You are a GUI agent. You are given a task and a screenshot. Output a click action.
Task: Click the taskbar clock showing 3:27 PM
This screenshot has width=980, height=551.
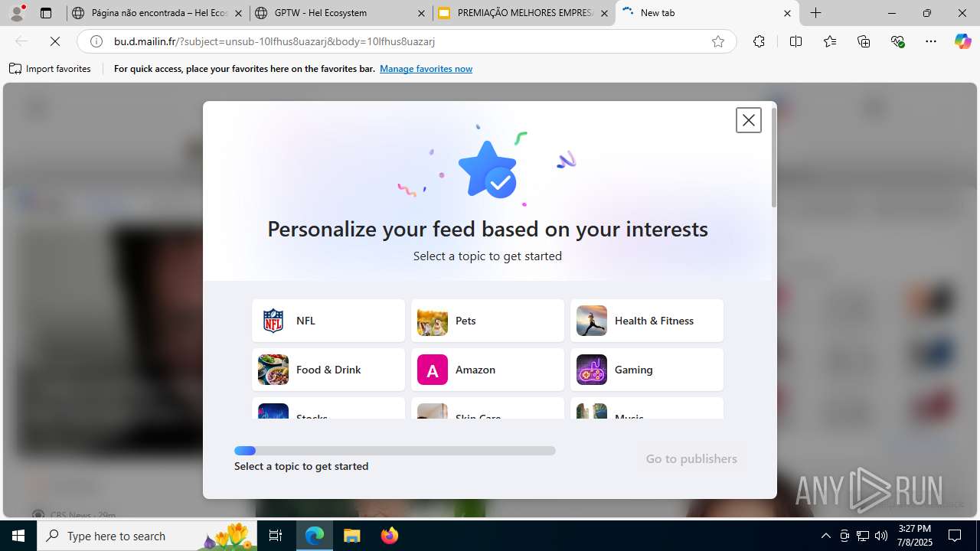(914, 536)
